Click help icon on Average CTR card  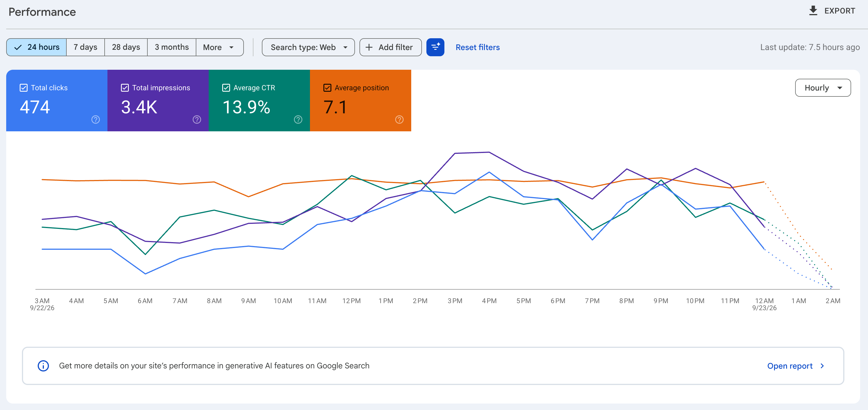pos(298,120)
